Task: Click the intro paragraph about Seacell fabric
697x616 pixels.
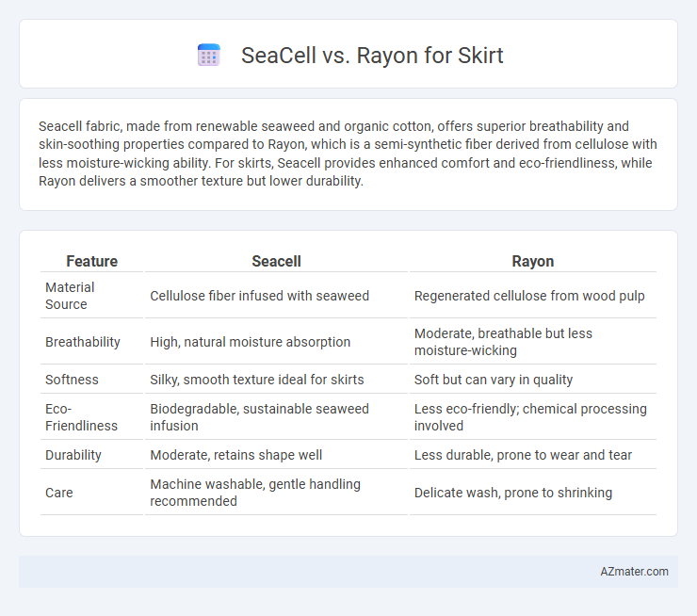Action: click(348, 154)
